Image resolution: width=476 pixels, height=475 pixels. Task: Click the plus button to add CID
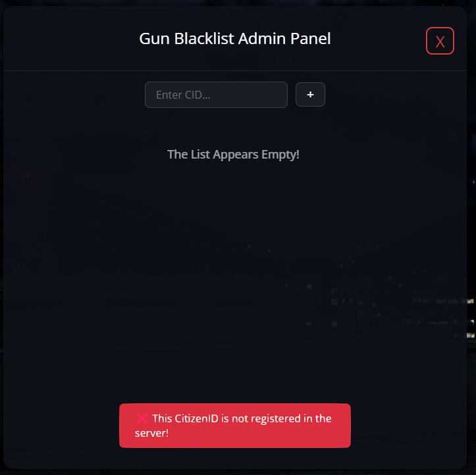310,94
